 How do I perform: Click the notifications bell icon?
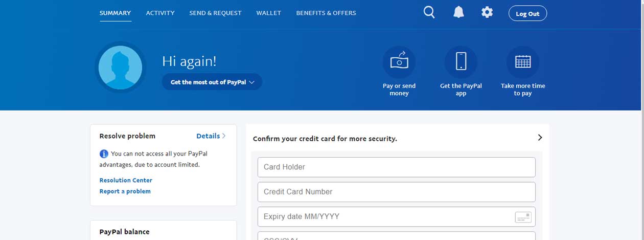(458, 13)
